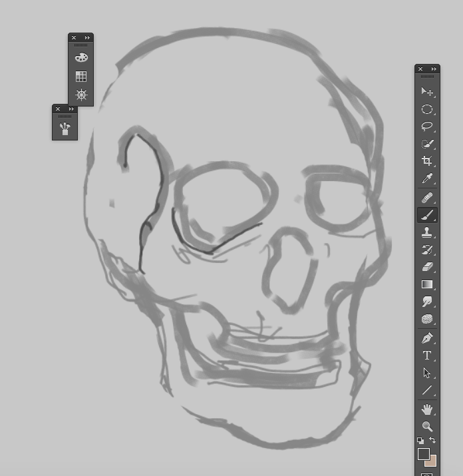Image resolution: width=463 pixels, height=476 pixels.
Task: Choose the Crop tool
Action: [427, 161]
